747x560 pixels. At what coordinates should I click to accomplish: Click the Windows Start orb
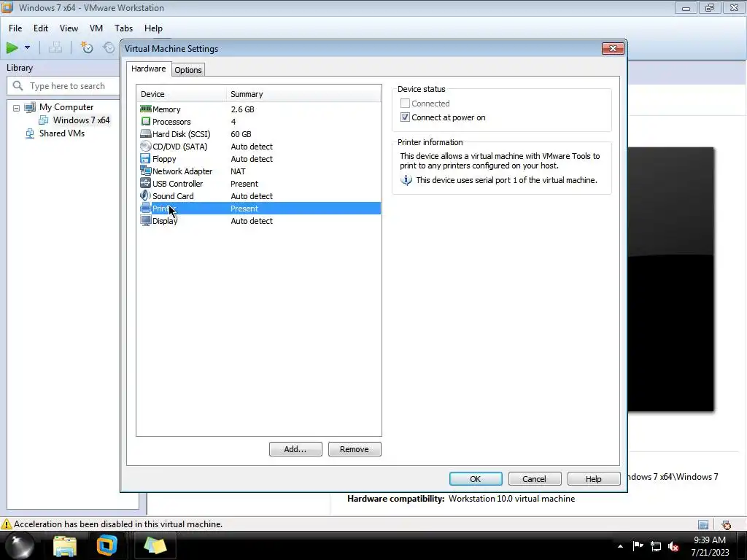pyautogui.click(x=19, y=545)
